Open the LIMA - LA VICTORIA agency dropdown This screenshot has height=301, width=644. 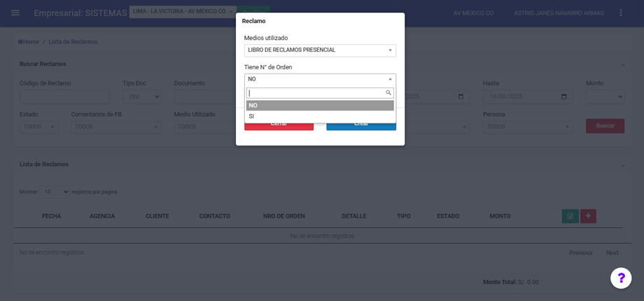click(183, 12)
